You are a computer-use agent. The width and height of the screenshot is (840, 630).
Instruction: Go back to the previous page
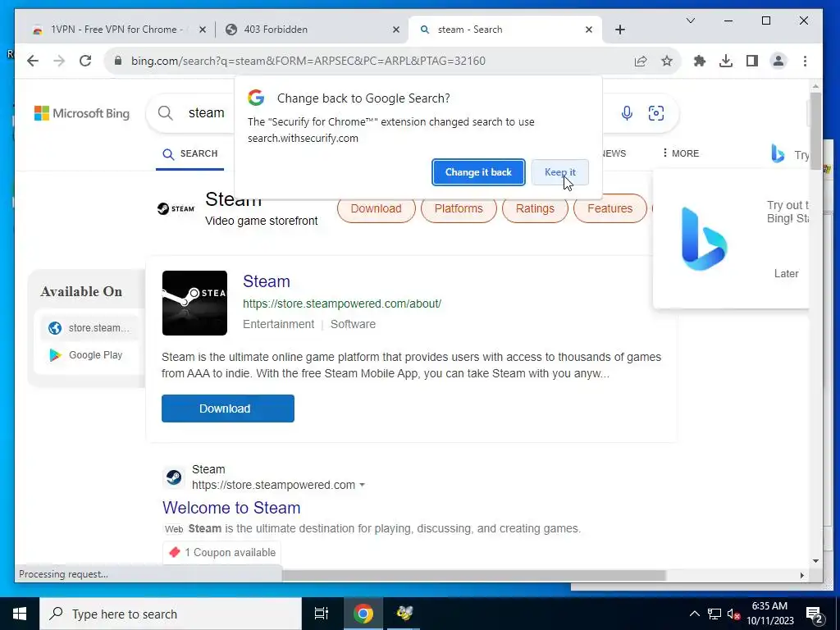click(33, 61)
